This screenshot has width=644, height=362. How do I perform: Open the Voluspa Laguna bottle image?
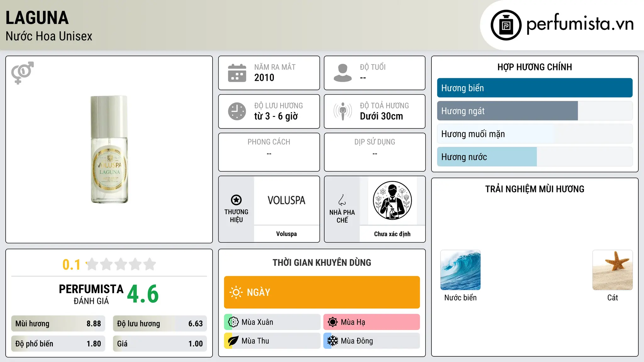109,150
